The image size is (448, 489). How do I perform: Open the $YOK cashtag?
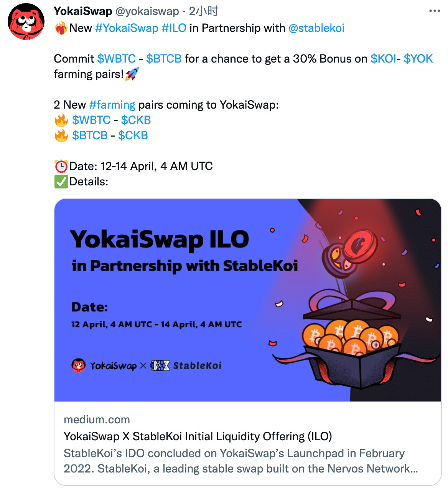point(418,59)
